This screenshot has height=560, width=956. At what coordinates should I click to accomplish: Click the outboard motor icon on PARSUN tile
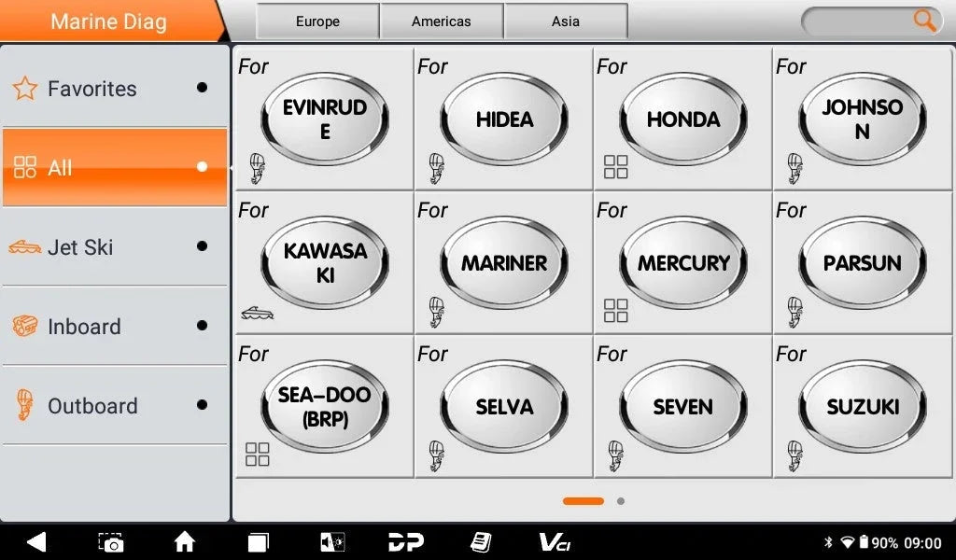[x=795, y=313]
